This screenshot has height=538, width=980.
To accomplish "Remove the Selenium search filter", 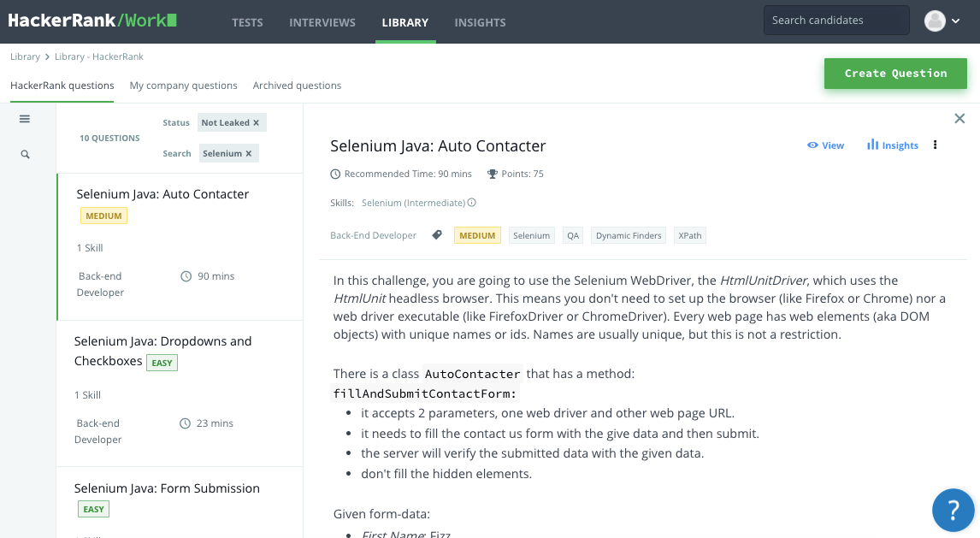I will click(248, 154).
